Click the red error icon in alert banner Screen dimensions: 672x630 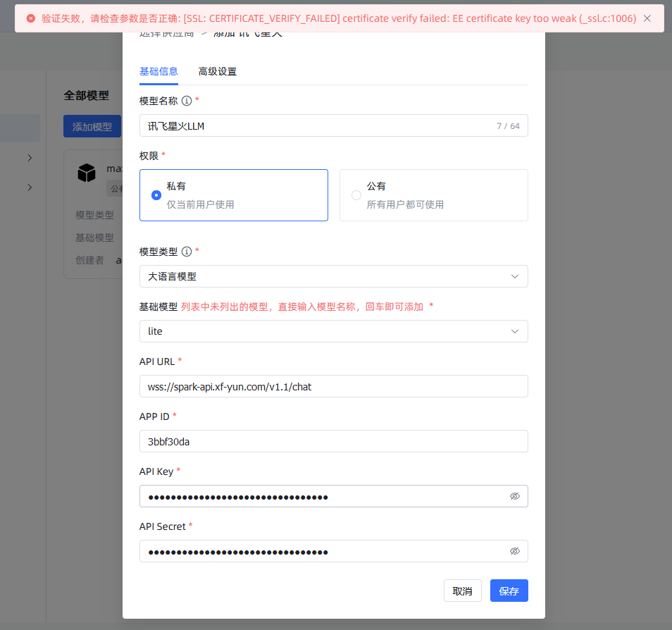pyautogui.click(x=31, y=18)
